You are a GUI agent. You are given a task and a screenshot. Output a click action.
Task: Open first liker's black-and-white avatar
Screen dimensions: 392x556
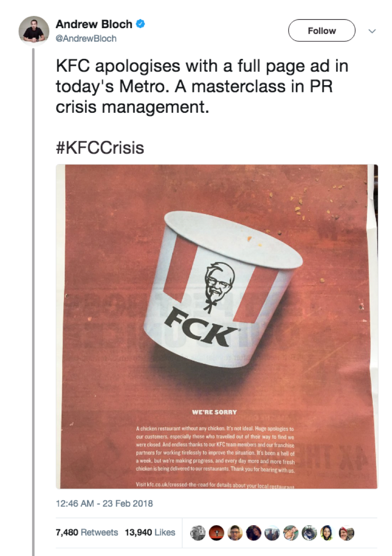(x=198, y=533)
